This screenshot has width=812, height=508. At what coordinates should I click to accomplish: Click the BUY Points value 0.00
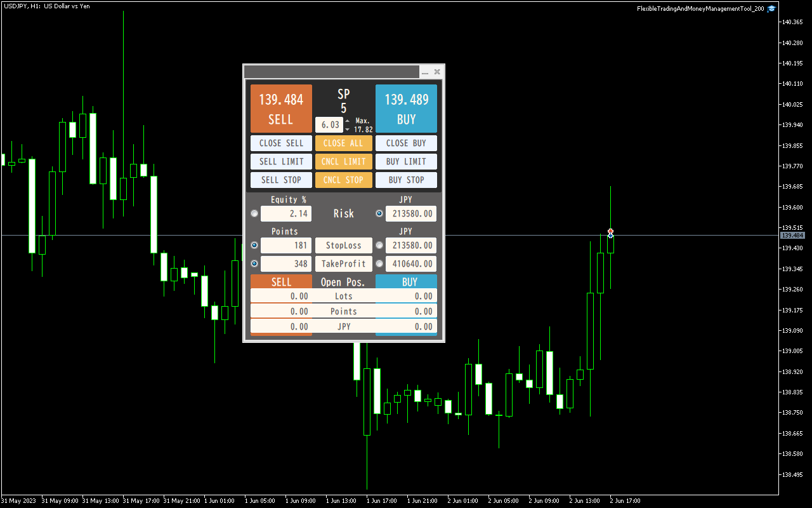tap(424, 311)
